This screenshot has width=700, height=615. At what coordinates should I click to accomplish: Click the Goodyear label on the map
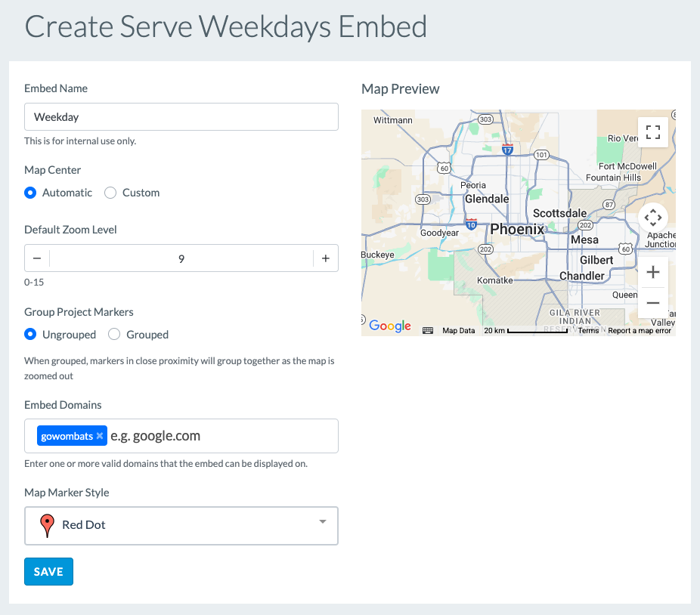pyautogui.click(x=439, y=233)
